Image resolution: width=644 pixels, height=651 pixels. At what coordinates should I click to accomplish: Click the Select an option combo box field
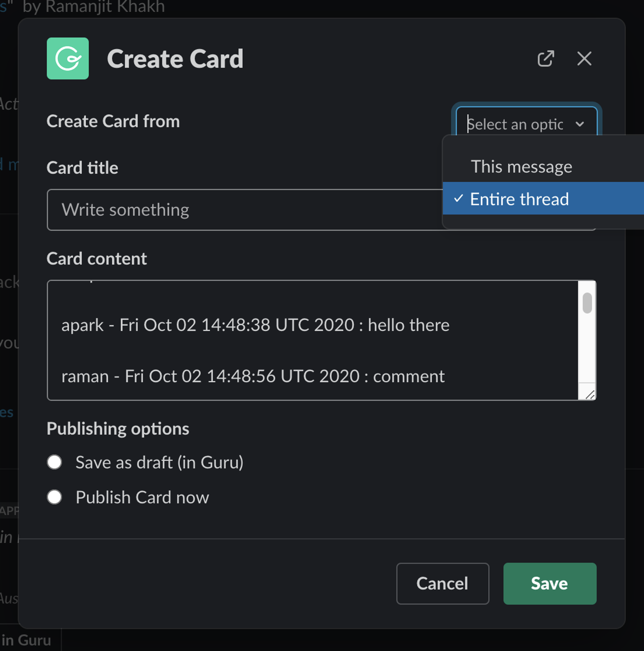point(517,124)
